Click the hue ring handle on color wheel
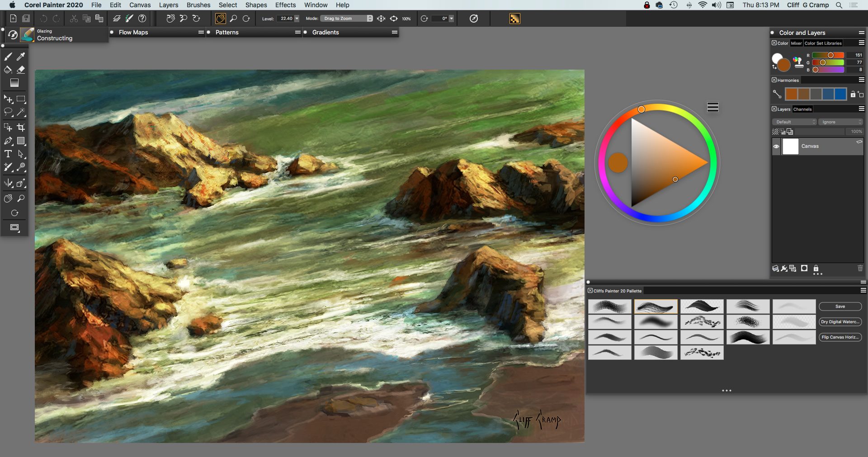Screen dimensions: 868x457 (x=641, y=109)
